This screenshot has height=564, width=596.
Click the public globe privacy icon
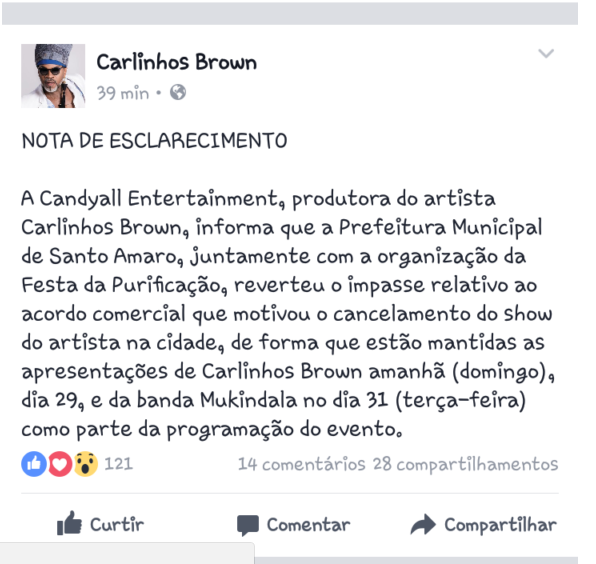click(178, 92)
